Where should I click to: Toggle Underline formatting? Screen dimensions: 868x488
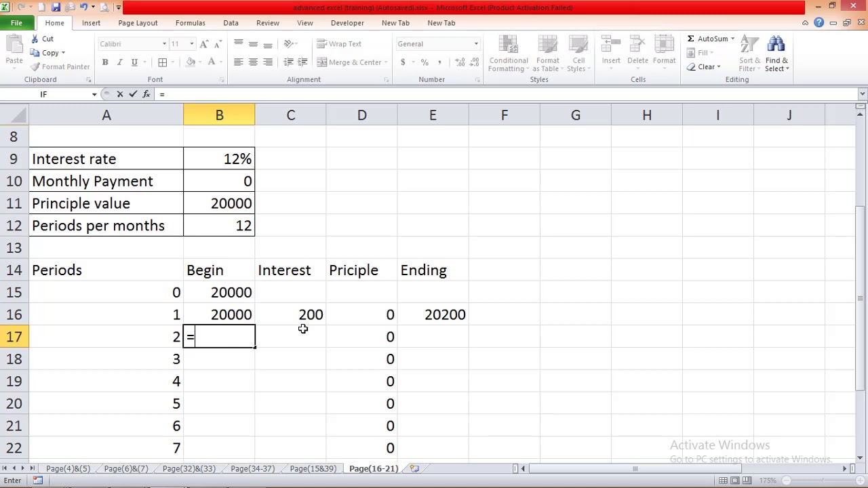coord(134,62)
